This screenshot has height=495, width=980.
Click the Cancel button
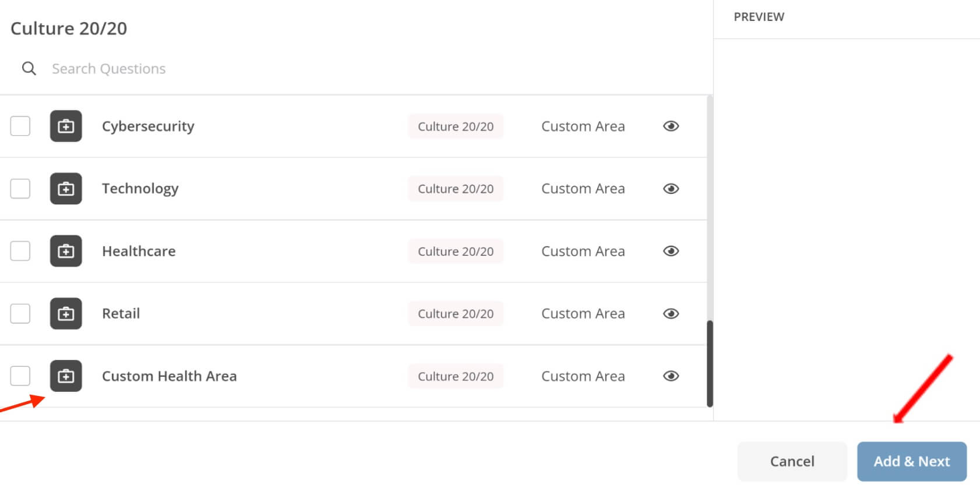tap(792, 461)
